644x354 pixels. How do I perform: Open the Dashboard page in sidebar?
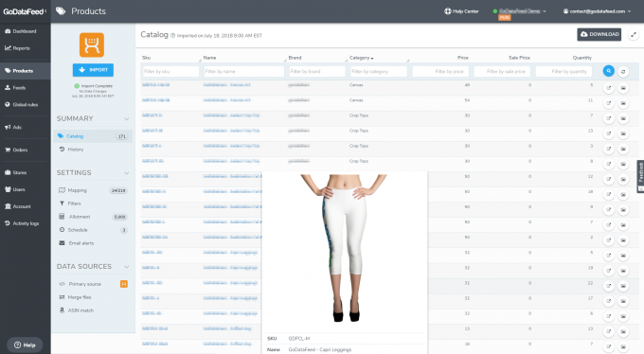coord(21,31)
